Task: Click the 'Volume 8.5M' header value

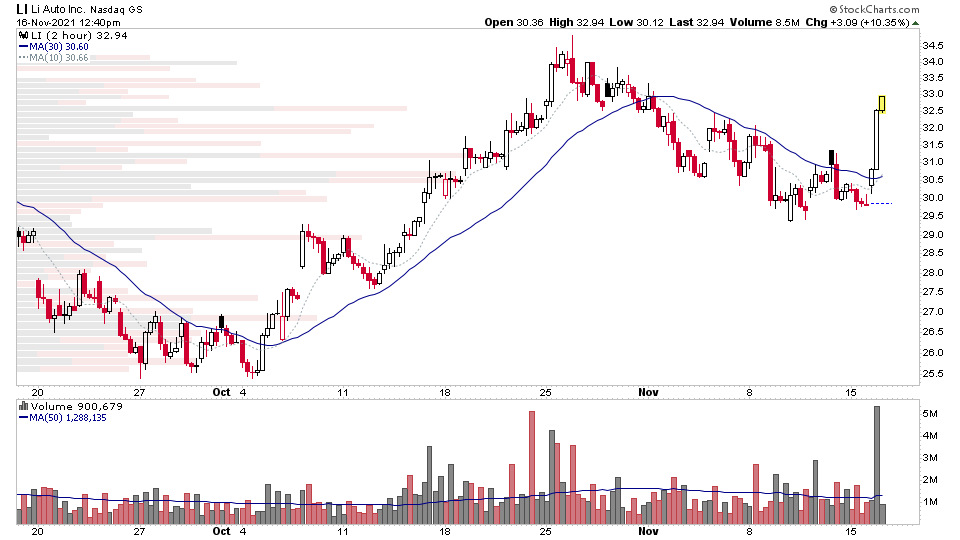Action: click(764, 22)
